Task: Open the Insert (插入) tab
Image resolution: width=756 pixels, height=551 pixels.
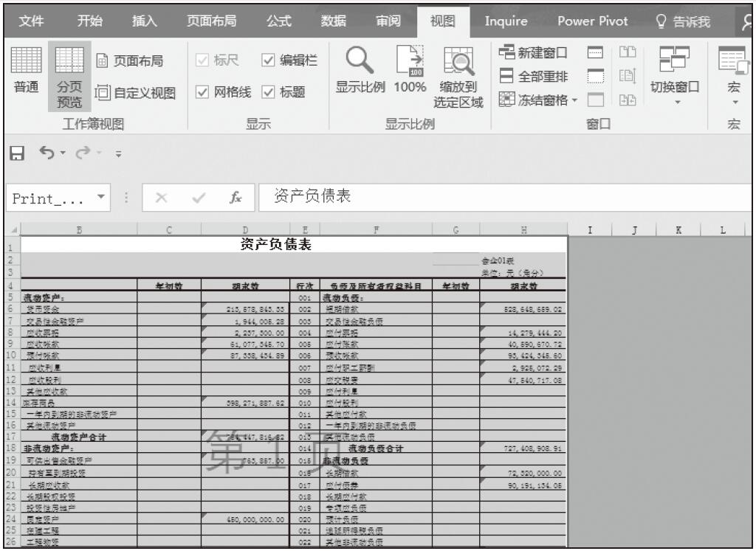Action: point(145,21)
